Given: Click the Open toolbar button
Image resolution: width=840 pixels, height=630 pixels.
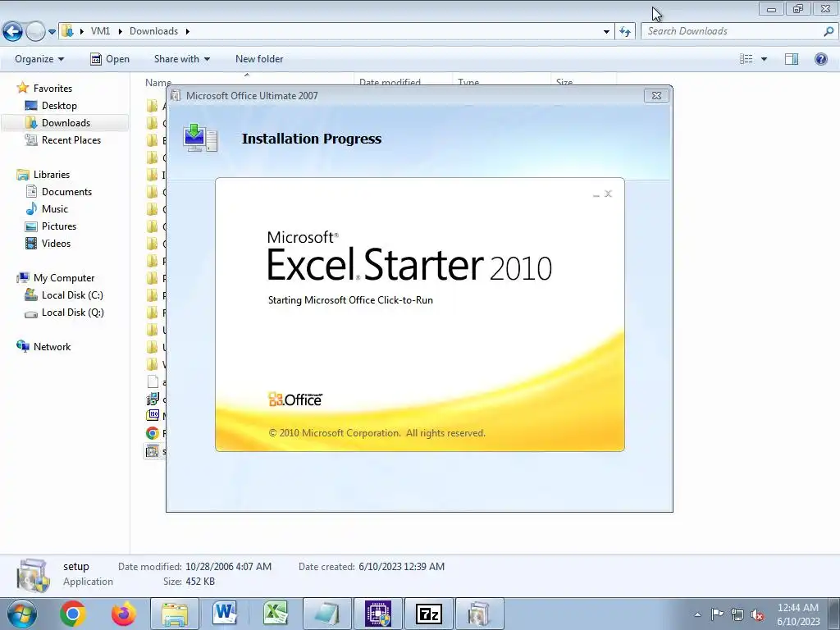Looking at the screenshot, I should click(110, 59).
